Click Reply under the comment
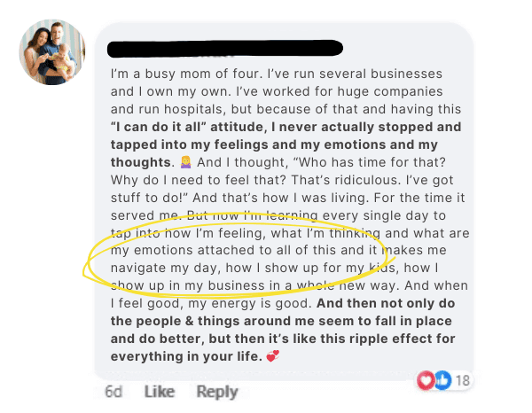The width and height of the screenshot is (532, 413). click(x=217, y=392)
